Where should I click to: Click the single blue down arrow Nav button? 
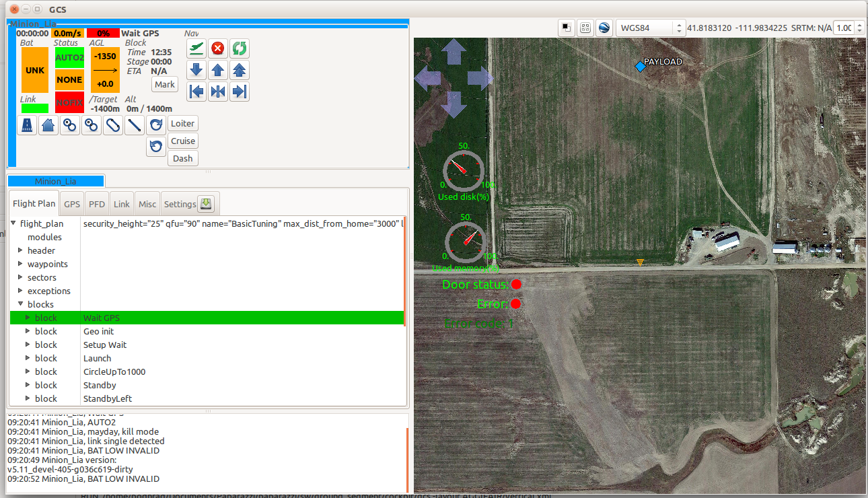click(196, 70)
